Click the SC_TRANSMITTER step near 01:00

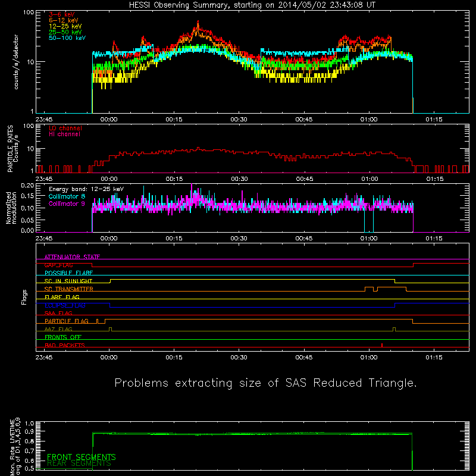pos(369,289)
